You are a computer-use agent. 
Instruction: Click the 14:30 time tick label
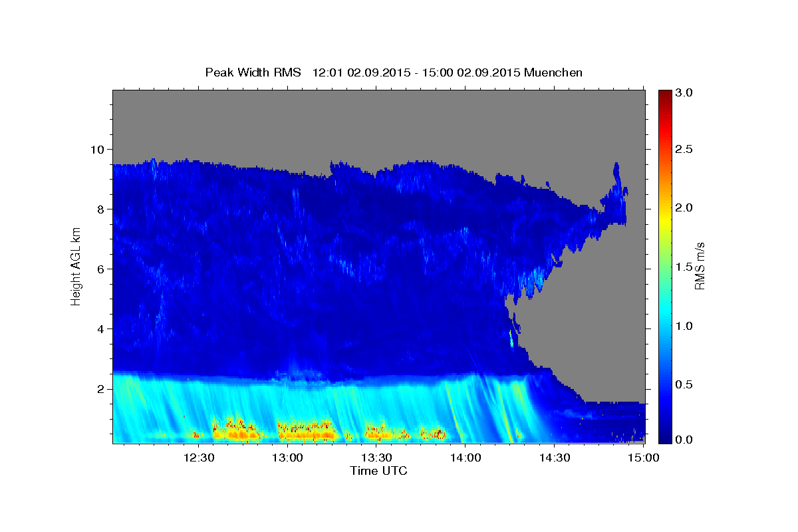[x=555, y=458]
